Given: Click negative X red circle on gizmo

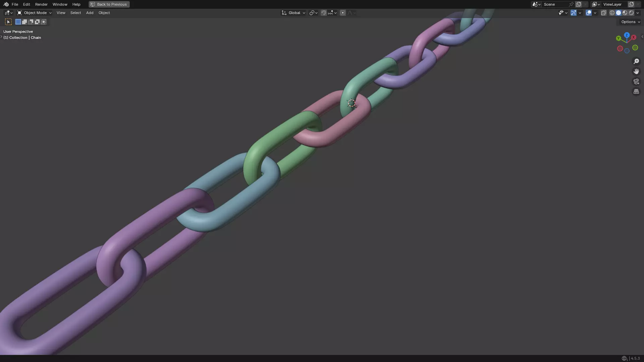Looking at the screenshot, I should click(620, 49).
